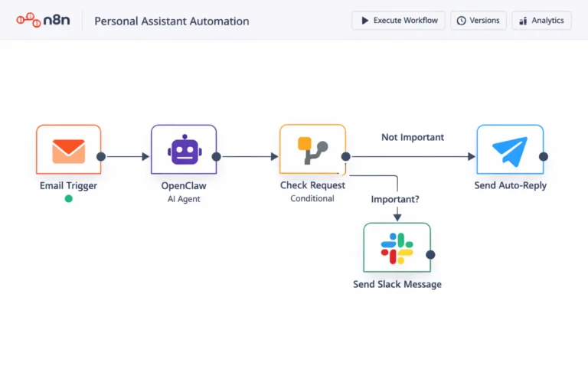Click the Check Request node label

coord(312,185)
